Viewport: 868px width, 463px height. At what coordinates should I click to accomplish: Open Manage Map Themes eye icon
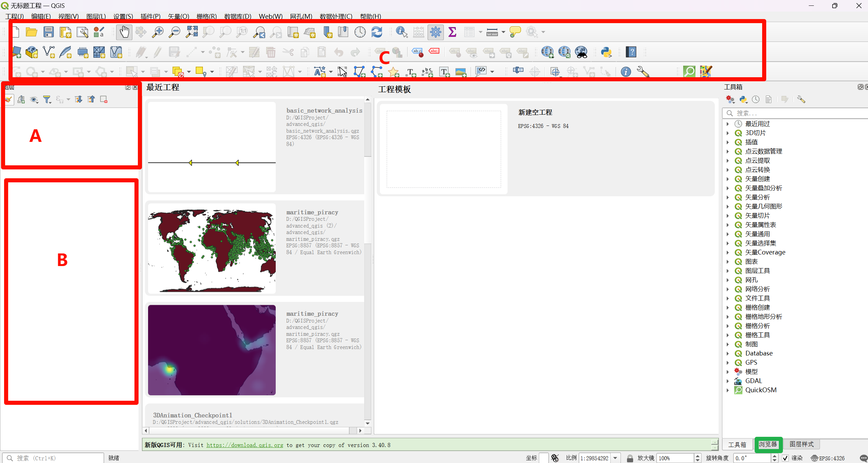[34, 99]
